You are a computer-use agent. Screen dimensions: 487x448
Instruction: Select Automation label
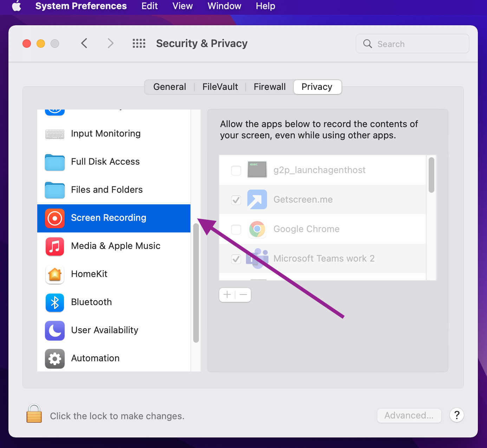(x=95, y=358)
